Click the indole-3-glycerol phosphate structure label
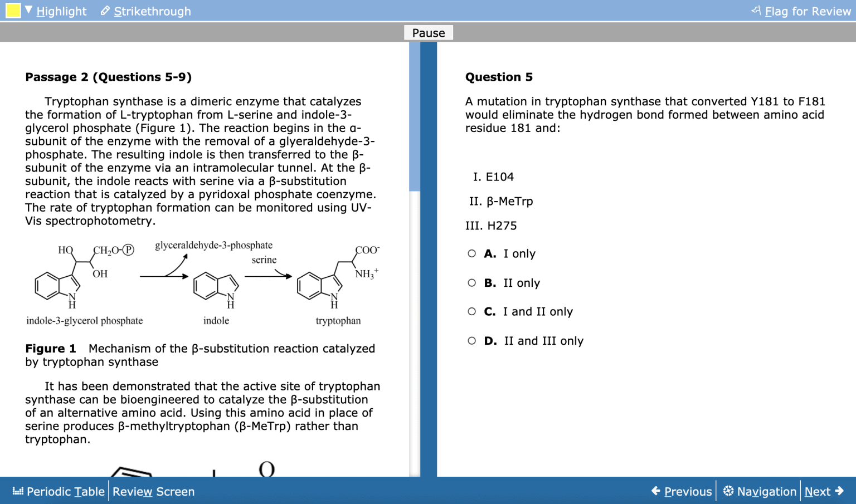The width and height of the screenshot is (856, 504). click(85, 321)
